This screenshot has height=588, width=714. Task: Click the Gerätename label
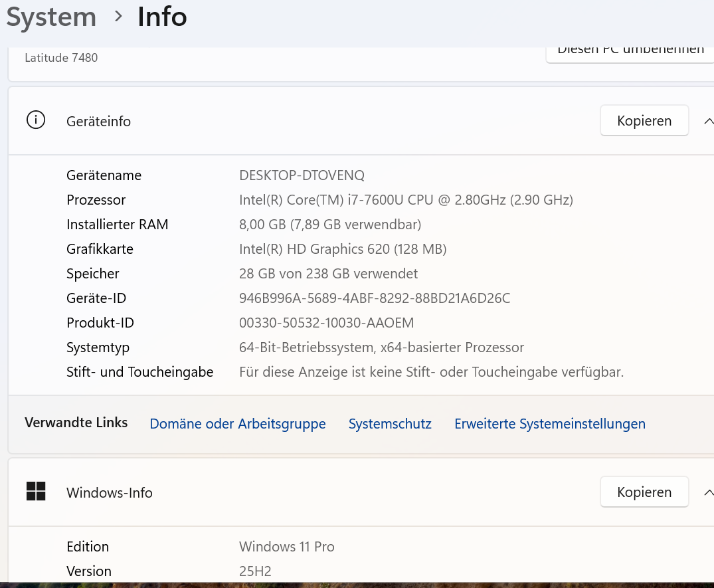click(x=104, y=175)
